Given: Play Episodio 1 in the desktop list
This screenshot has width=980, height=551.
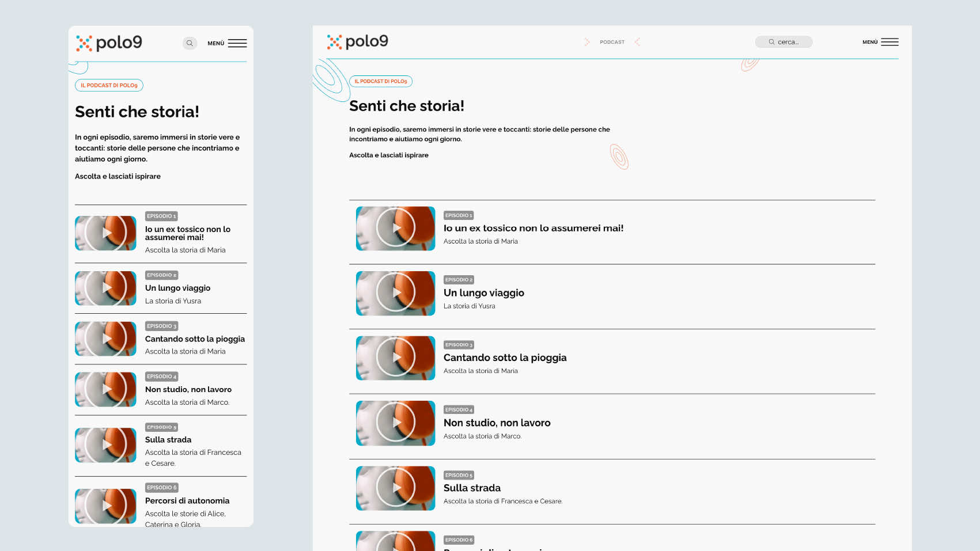Looking at the screenshot, I should point(396,228).
